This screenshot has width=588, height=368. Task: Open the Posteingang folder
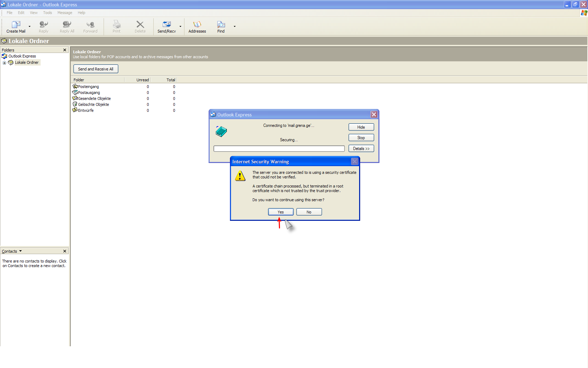coord(88,87)
